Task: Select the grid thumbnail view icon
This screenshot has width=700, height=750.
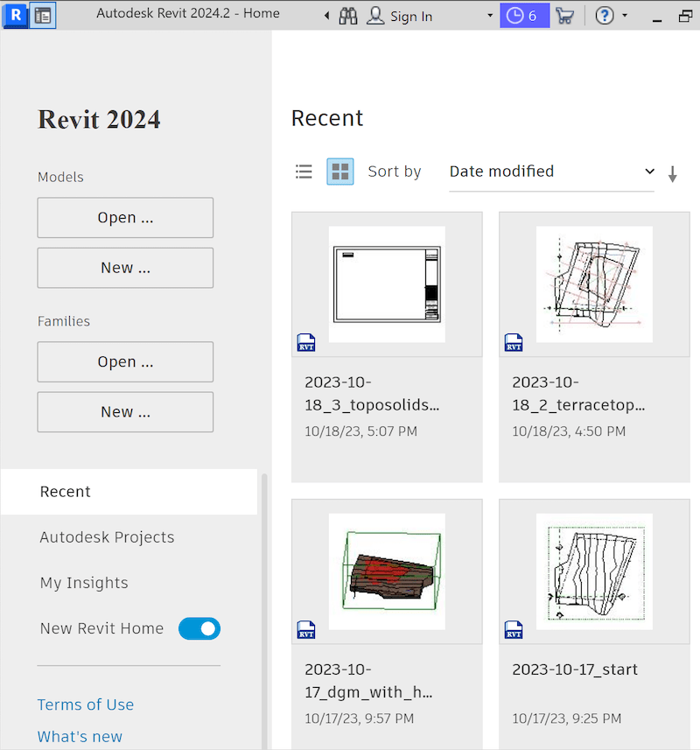Action: tap(339, 172)
